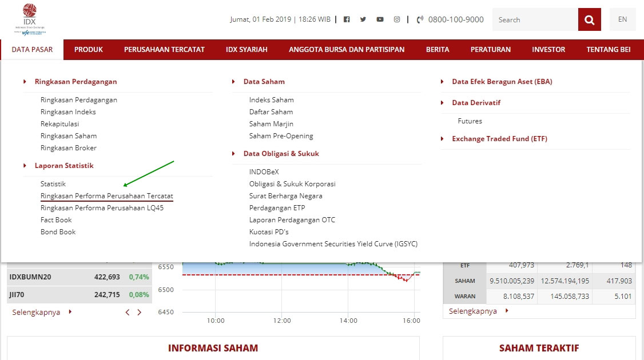Click the arrow beside Exchange Traded Fund

[x=442, y=139]
